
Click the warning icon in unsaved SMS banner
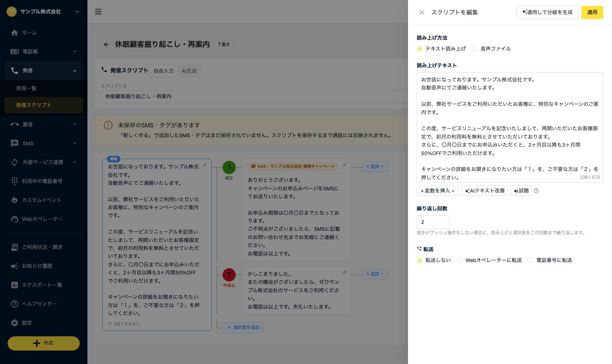click(108, 125)
